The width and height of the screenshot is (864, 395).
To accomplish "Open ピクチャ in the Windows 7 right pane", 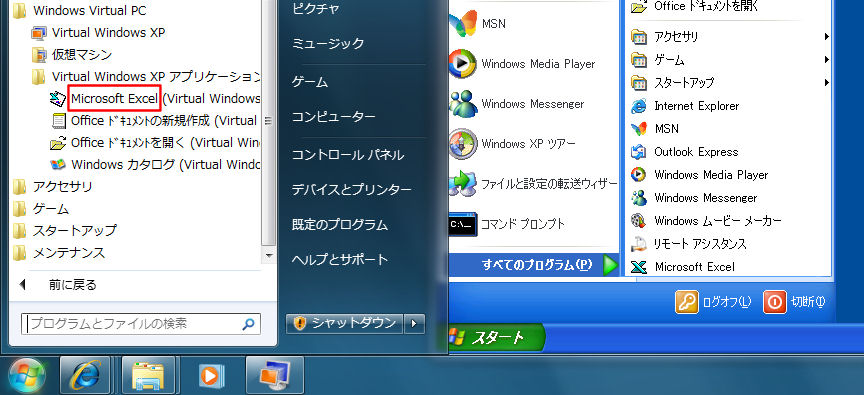I will (316, 8).
